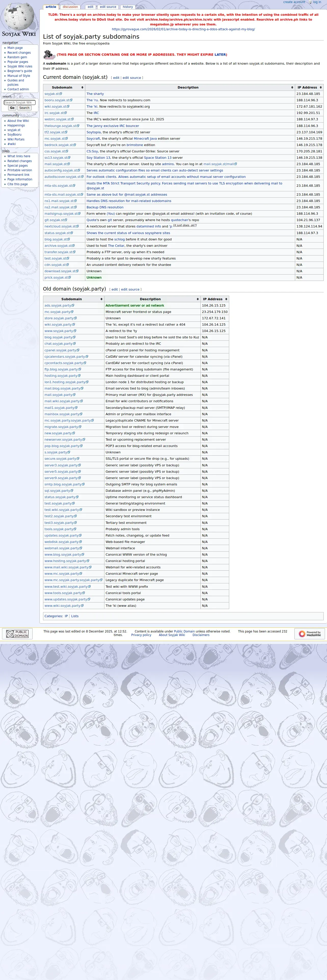Open the #wiki community link

(11, 144)
